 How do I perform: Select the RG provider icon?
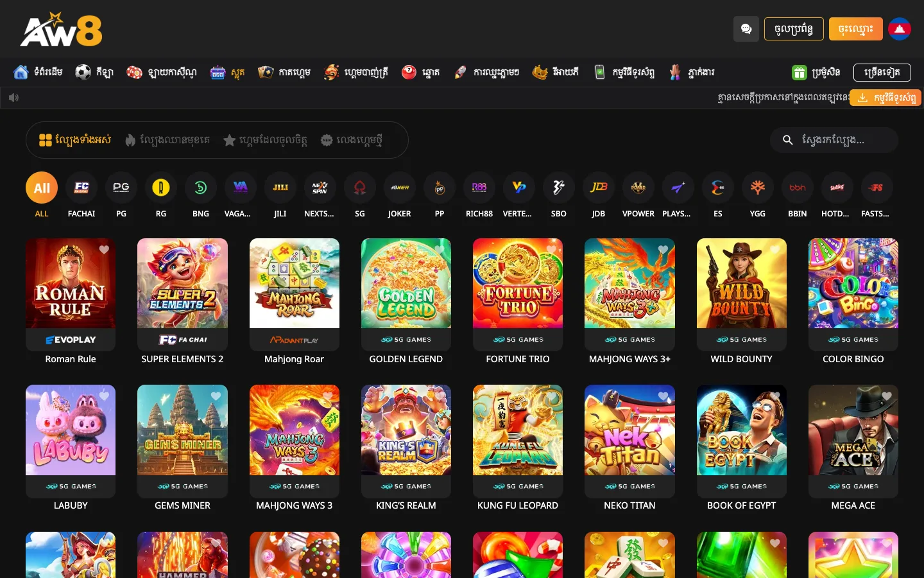tap(161, 188)
